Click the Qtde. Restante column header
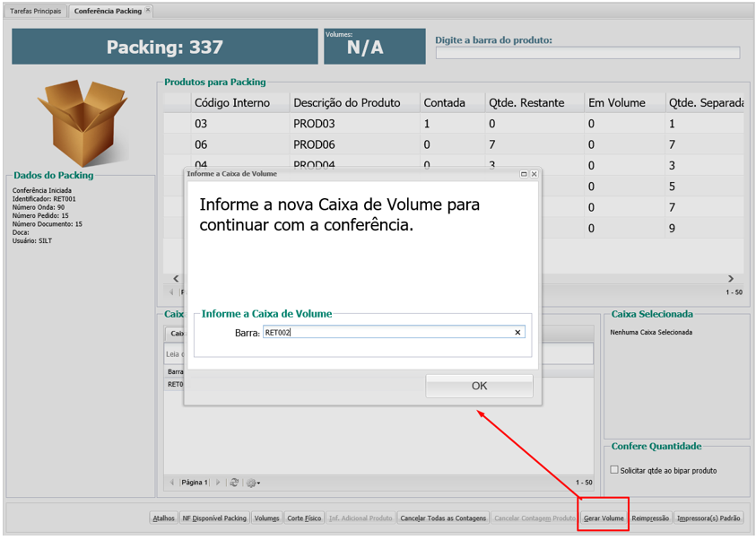756x540 pixels. coord(534,102)
